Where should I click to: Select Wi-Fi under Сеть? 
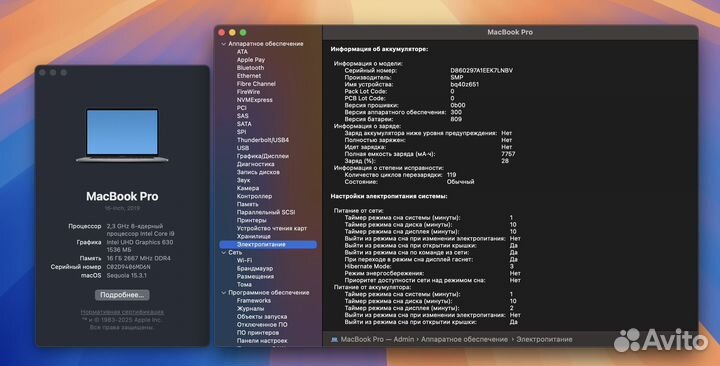pyautogui.click(x=244, y=260)
